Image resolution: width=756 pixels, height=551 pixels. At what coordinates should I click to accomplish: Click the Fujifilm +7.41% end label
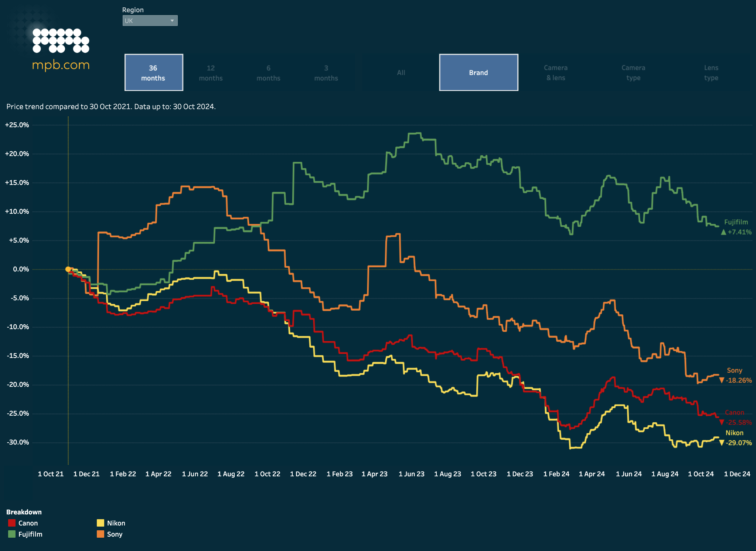(736, 227)
